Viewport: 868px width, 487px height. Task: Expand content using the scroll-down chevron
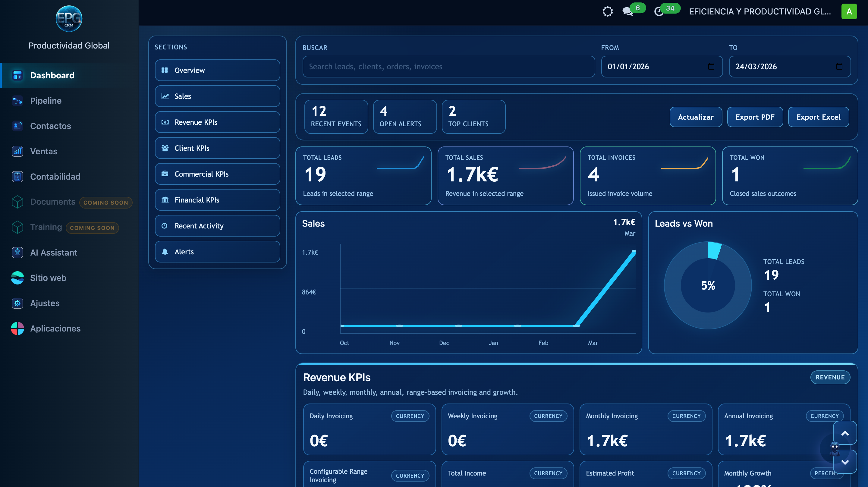tap(845, 462)
